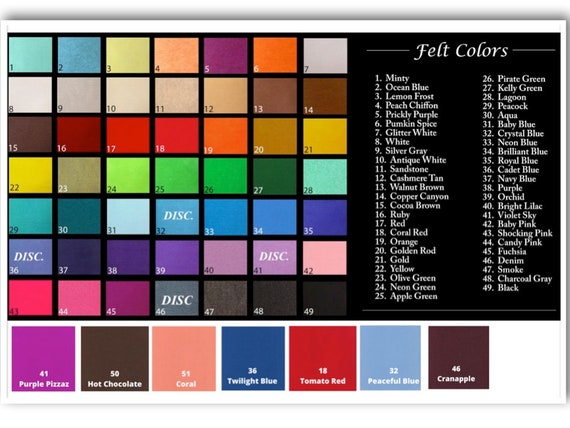Choose the Baby Blue swatch numbered 31
The height and width of the screenshot is (428, 570).
coord(128,216)
